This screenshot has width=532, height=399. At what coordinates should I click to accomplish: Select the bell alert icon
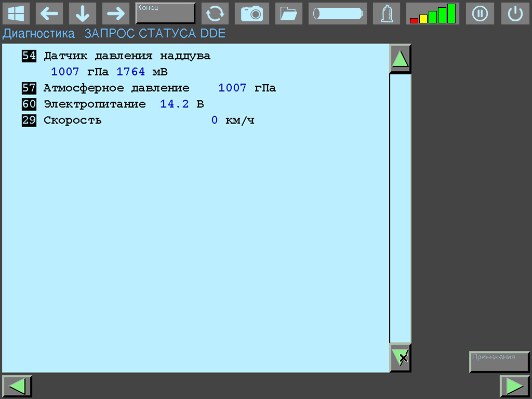pyautogui.click(x=386, y=14)
